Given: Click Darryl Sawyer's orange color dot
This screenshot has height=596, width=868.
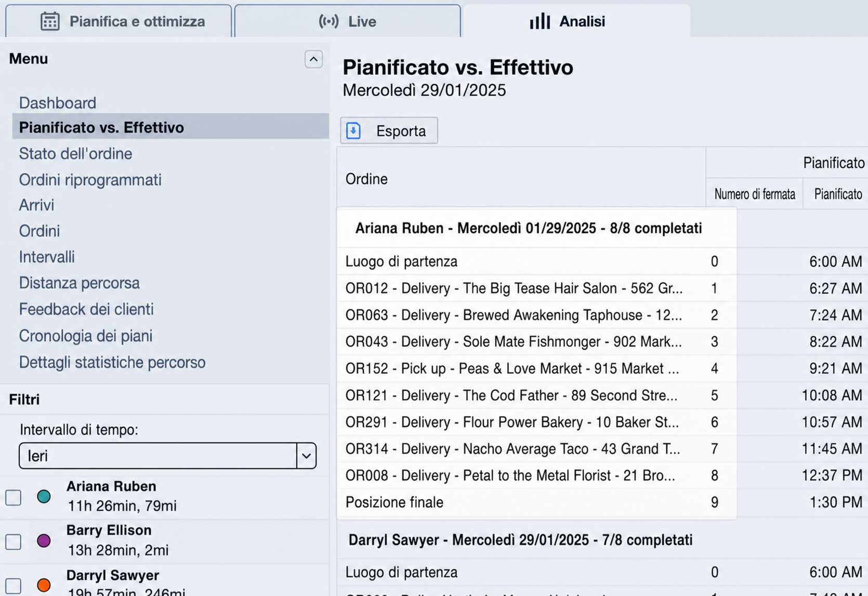Looking at the screenshot, I should (x=44, y=585).
